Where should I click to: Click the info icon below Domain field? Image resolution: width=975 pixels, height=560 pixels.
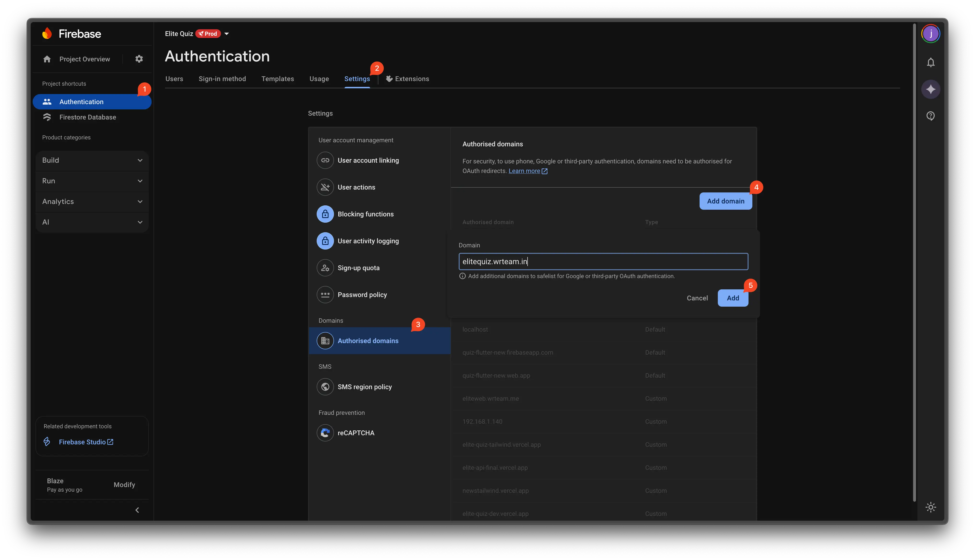point(463,276)
